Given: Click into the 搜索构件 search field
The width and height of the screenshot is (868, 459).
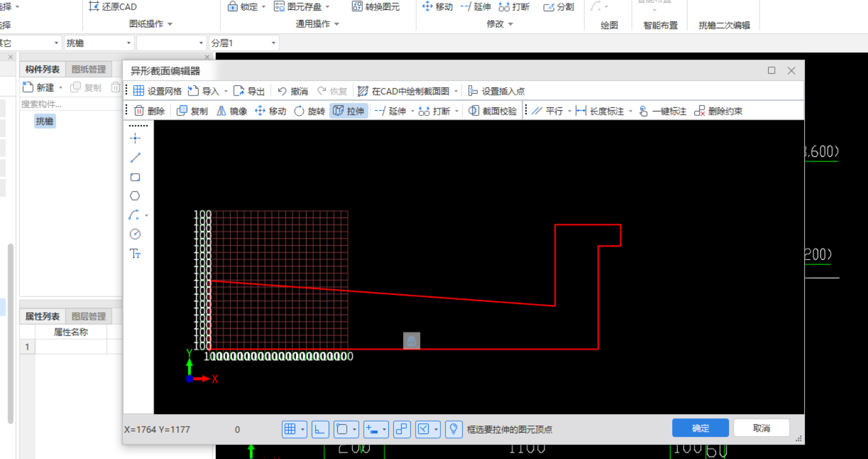Looking at the screenshot, I should point(71,105).
